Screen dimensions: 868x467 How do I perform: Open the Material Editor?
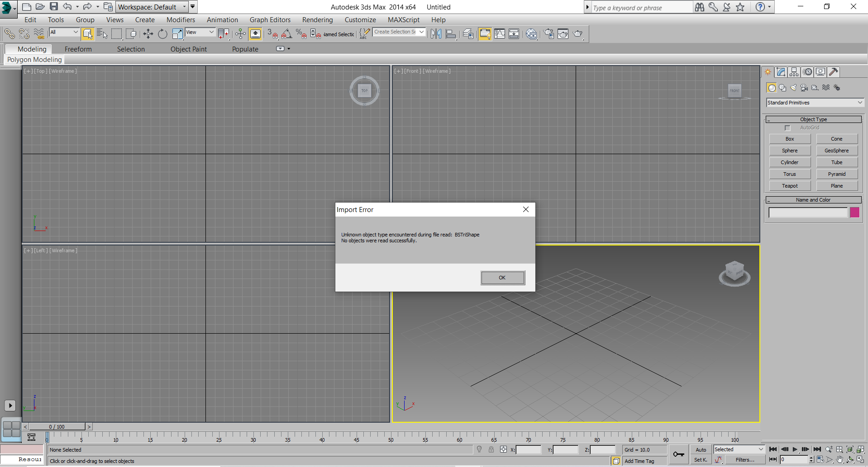(531, 33)
